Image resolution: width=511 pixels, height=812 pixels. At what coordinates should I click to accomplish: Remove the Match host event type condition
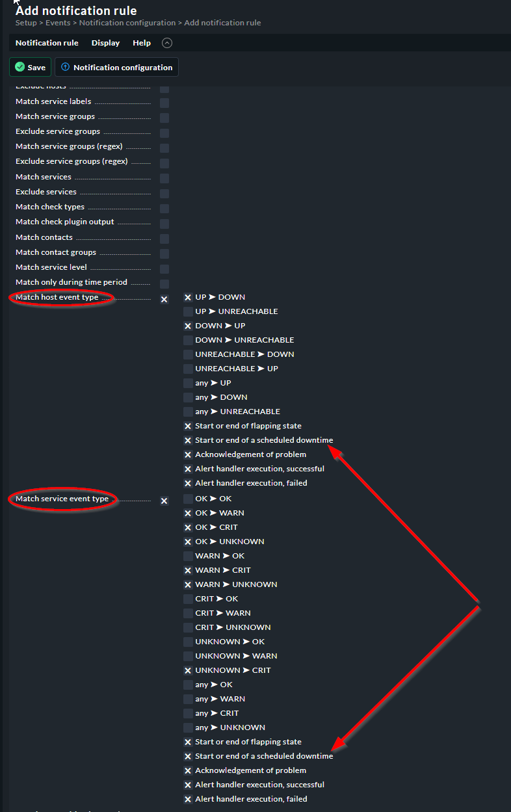tap(164, 299)
